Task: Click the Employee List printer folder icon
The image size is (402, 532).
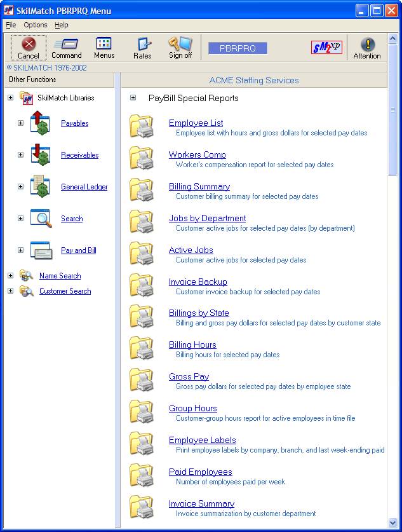Action: click(142, 126)
